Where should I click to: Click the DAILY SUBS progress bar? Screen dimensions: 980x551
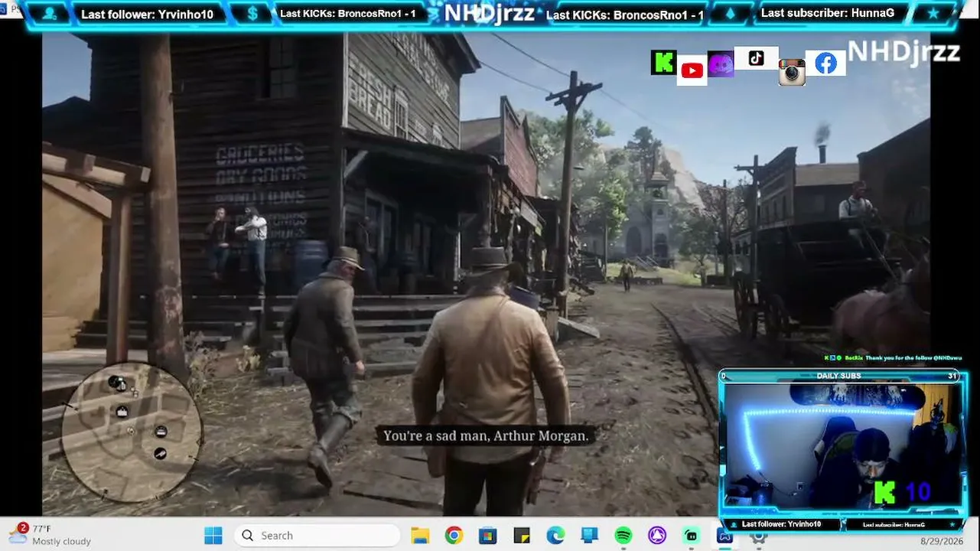coord(839,376)
